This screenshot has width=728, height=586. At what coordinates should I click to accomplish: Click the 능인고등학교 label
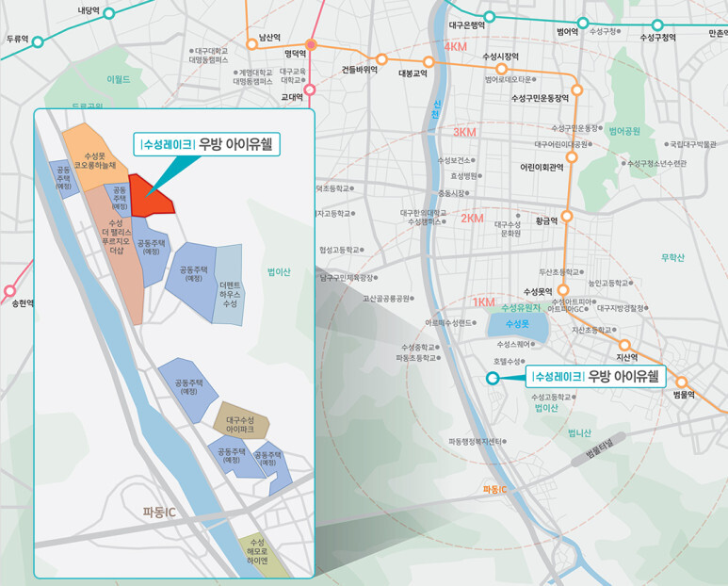(x=608, y=283)
